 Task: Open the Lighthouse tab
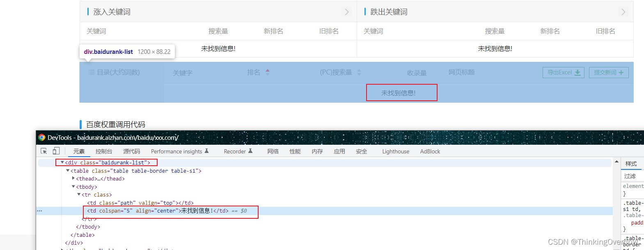396,151
